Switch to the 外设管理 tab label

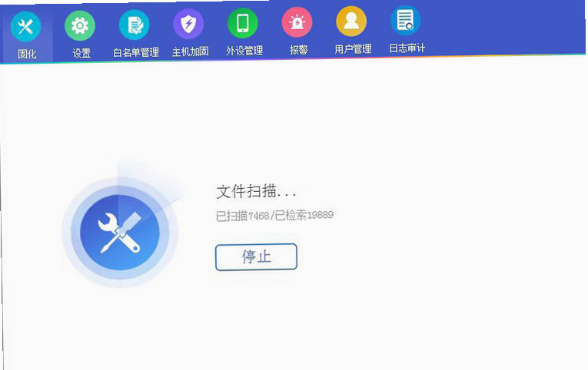[x=244, y=51]
